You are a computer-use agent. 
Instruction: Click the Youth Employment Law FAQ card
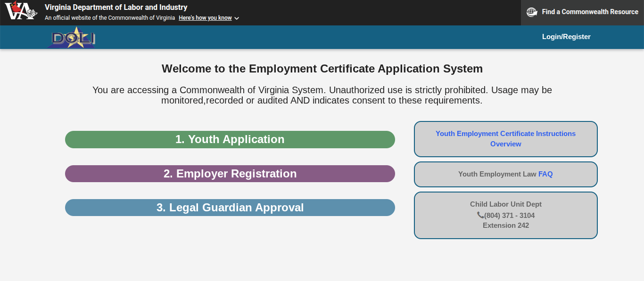505,174
